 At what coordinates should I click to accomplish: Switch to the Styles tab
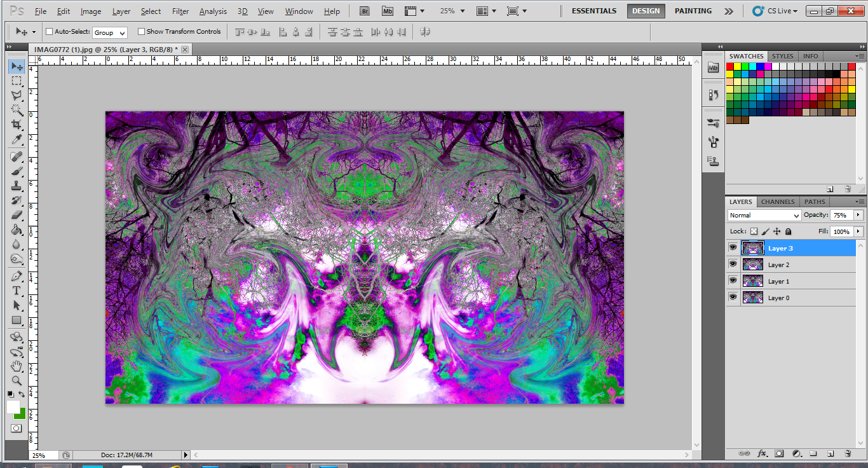(782, 56)
